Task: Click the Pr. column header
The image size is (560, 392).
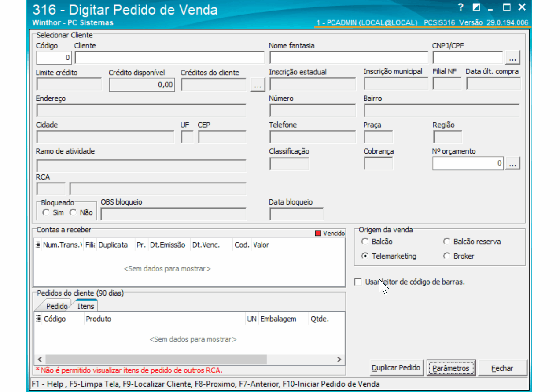Action: click(x=141, y=245)
